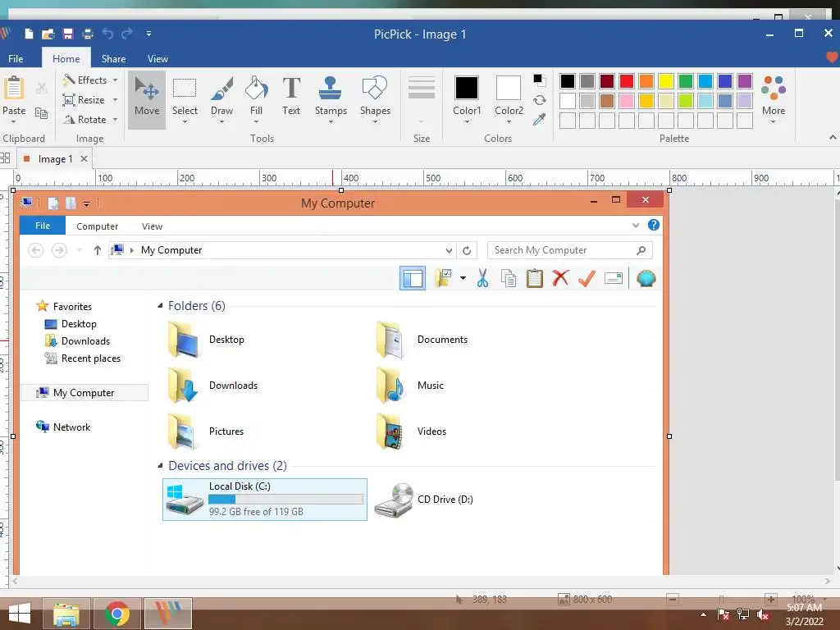The height and width of the screenshot is (630, 840).
Task: Close the Image 1 tab
Action: coord(84,158)
